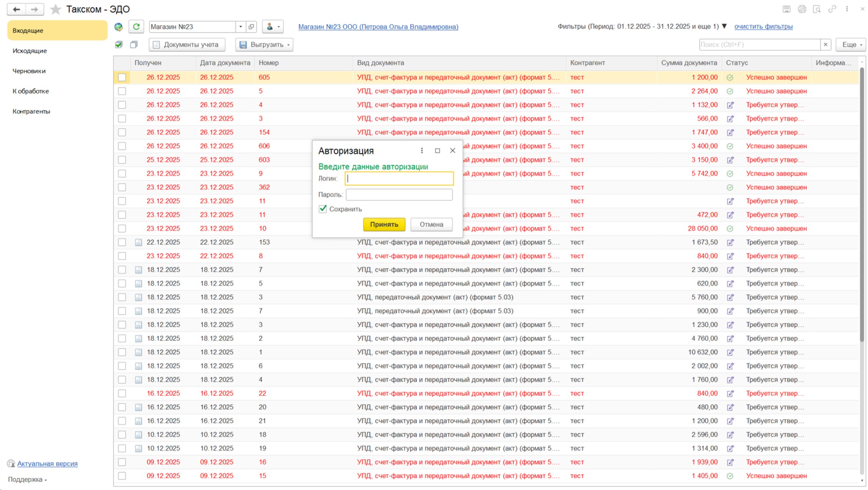This screenshot has width=868, height=490.
Task: Click into the Пароль input field
Action: [x=399, y=194]
